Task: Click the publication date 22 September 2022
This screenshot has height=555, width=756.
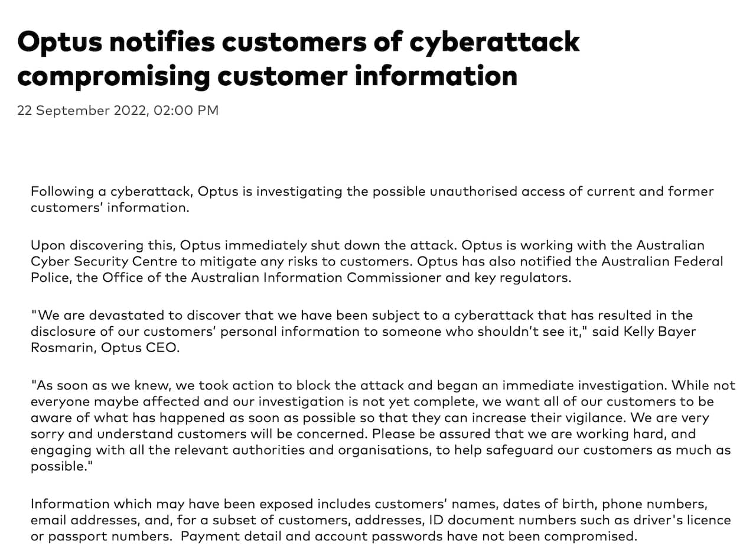Action: [81, 111]
